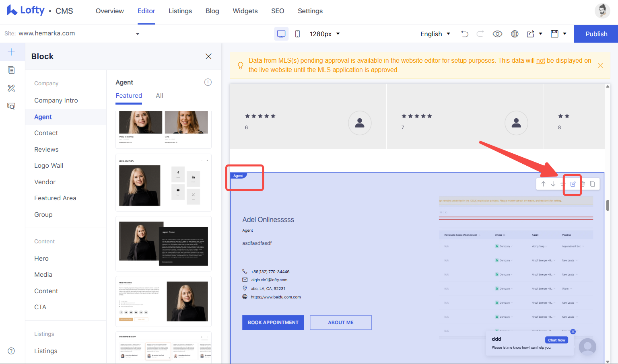Switch to the All tab
618x364 pixels.
click(159, 95)
